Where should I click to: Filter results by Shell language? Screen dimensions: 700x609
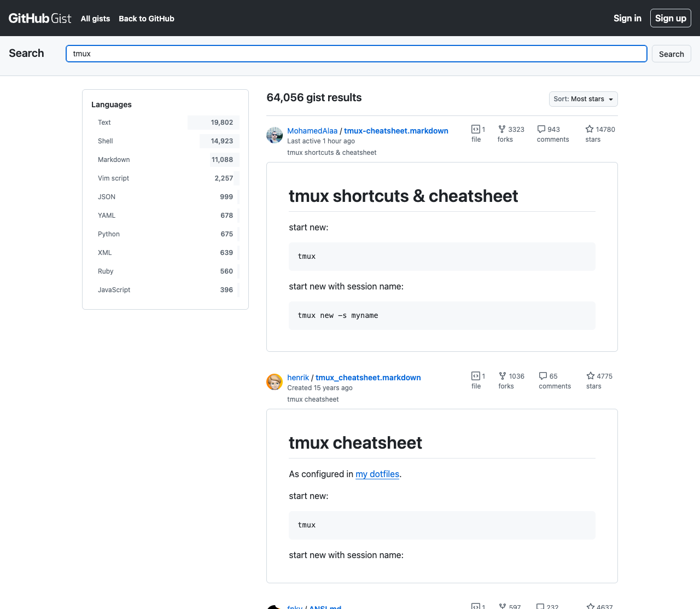coord(165,141)
